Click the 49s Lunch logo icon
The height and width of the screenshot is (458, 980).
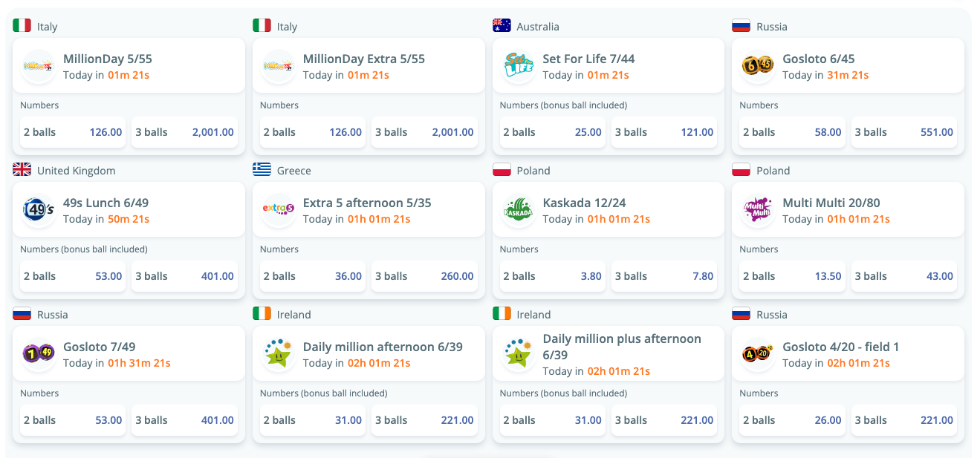(x=39, y=210)
